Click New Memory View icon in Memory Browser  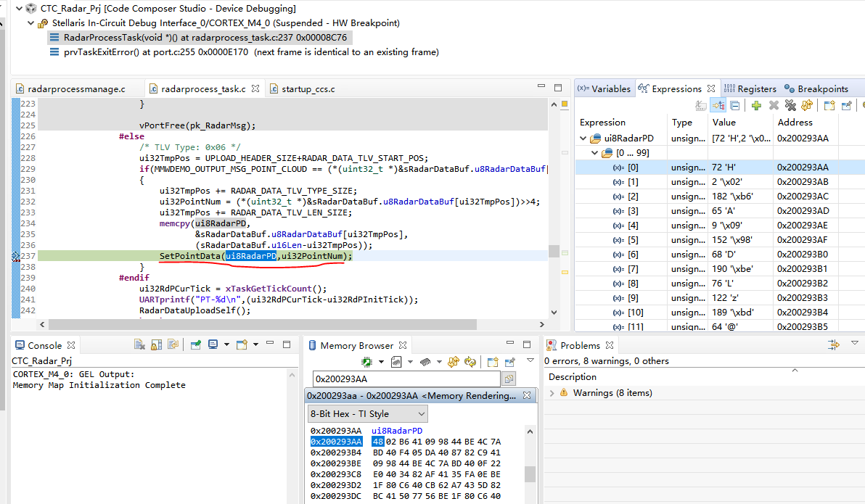[493, 362]
